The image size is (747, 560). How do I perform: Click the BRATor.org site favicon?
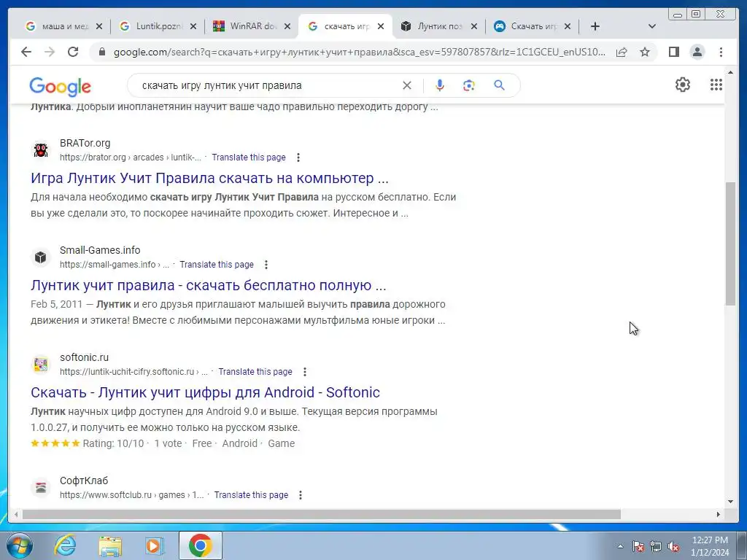click(x=41, y=150)
